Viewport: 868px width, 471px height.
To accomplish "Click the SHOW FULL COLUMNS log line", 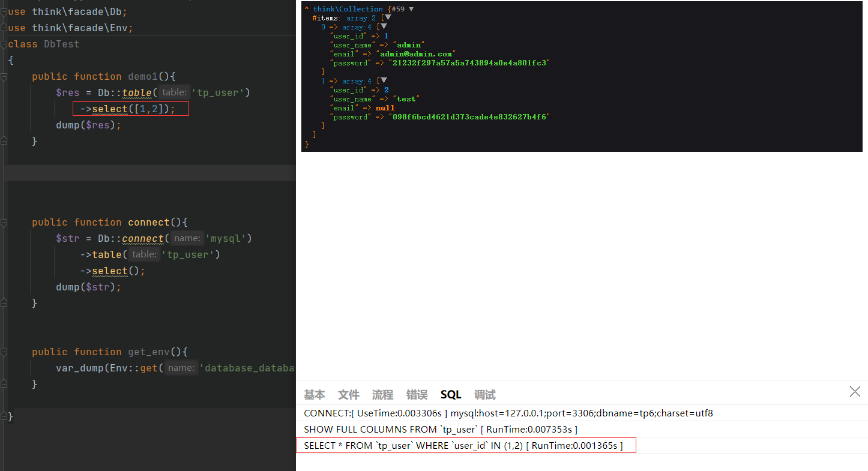I will (x=441, y=430).
